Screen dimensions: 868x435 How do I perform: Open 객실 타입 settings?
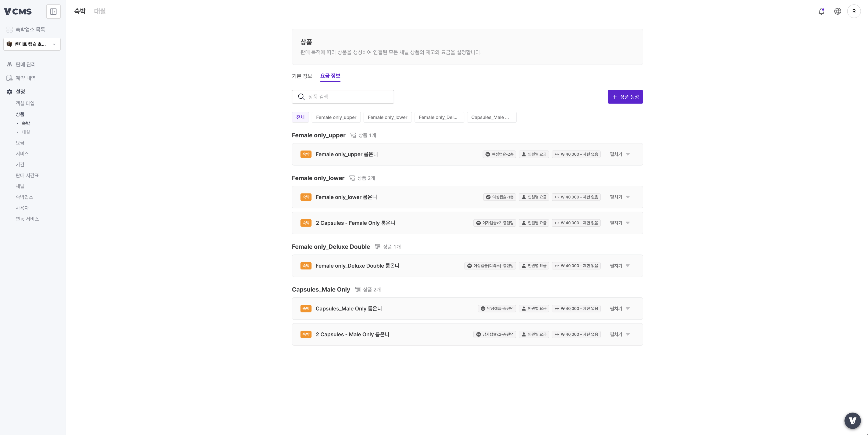pyautogui.click(x=25, y=103)
